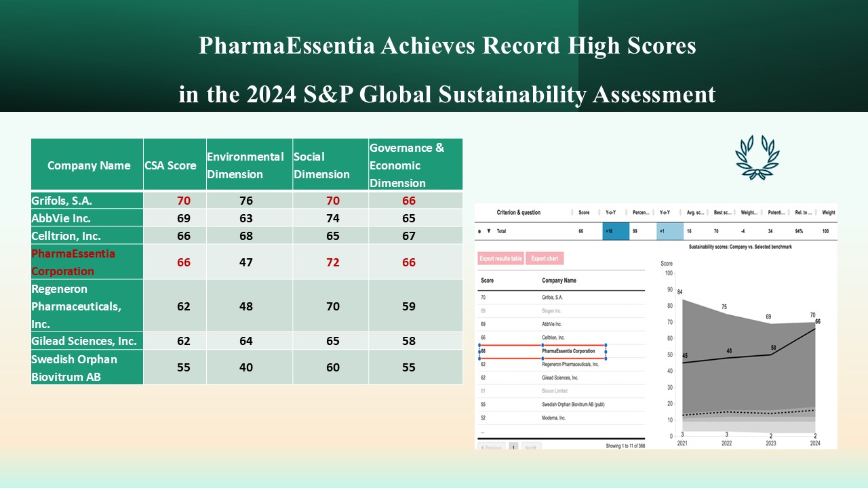This screenshot has width=868, height=488.
Task: Click the Company Name header in score list
Action: pyautogui.click(x=559, y=280)
